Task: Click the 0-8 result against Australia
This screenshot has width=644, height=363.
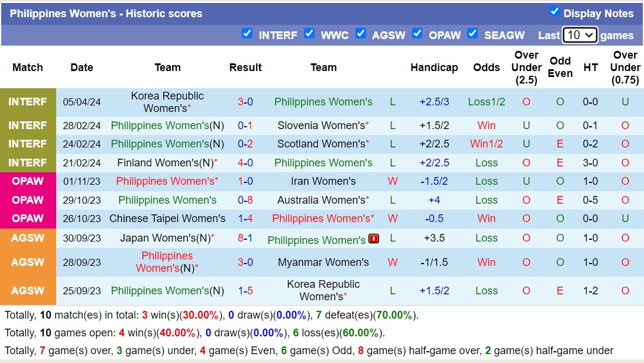Action: click(x=245, y=200)
